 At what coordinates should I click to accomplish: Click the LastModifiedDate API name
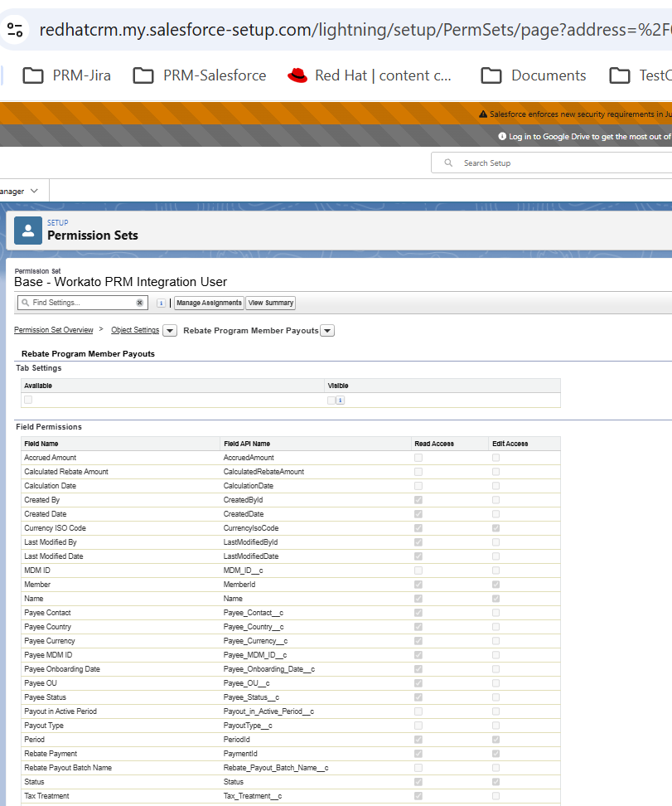point(251,556)
